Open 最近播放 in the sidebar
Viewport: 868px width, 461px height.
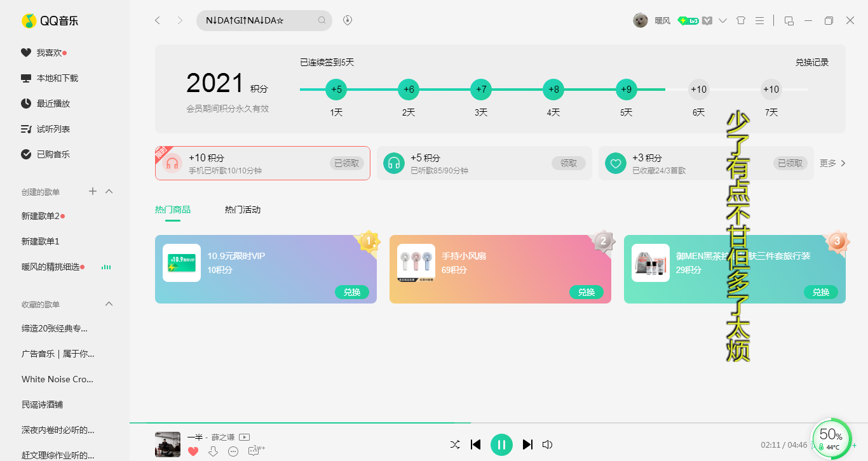pyautogui.click(x=53, y=104)
